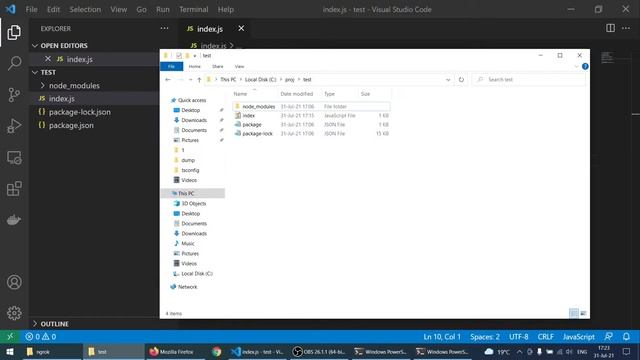Open Windows Start menu
The image size is (640, 360).
(x=10, y=352)
